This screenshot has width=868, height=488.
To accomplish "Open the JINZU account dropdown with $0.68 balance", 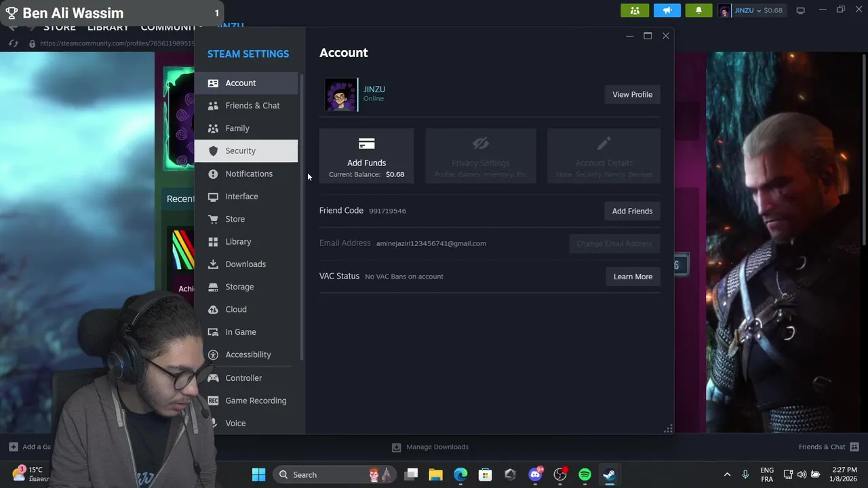I will (751, 10).
